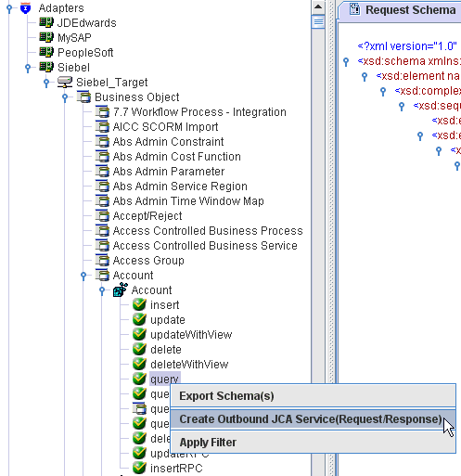Select the AICC SCORM Import object
Screen dimensions: 461x476
[x=165, y=127]
